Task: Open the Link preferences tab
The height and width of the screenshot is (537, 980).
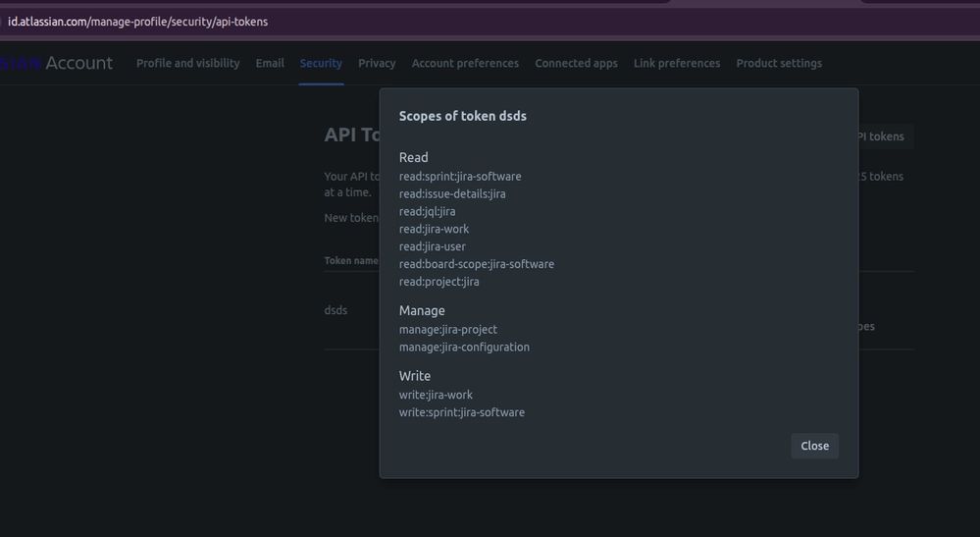Action: [677, 63]
